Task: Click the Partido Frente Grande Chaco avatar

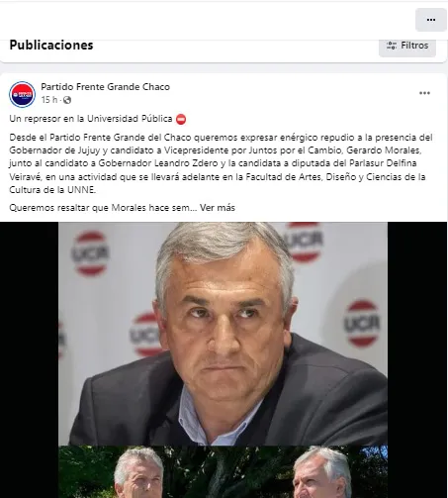Action: click(22, 94)
